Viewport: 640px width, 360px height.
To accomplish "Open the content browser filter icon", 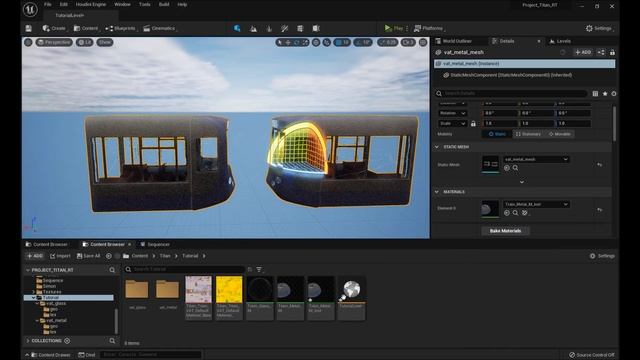I will 259,269.
